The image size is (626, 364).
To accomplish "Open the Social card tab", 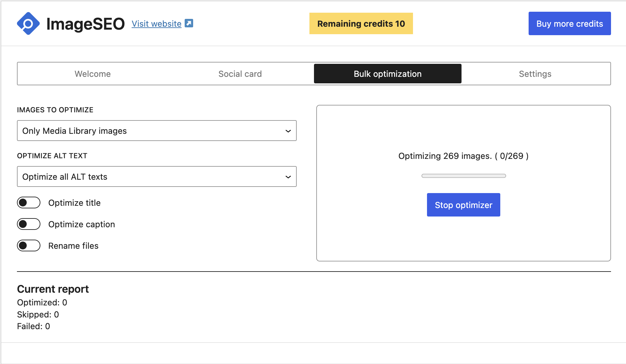I will tap(240, 74).
